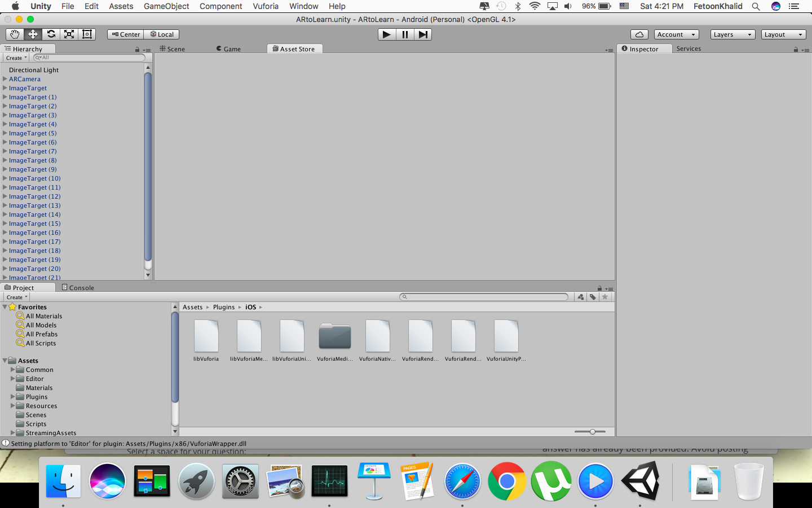Launch Google Chrome from the Dock
The height and width of the screenshot is (508, 812).
coord(507,481)
